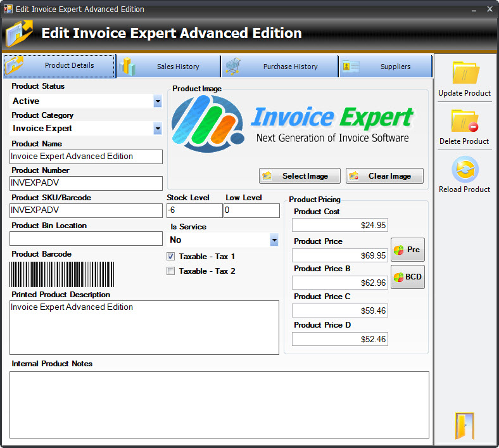Switch to the Purchase History tab
499x448 pixels.
(280, 67)
